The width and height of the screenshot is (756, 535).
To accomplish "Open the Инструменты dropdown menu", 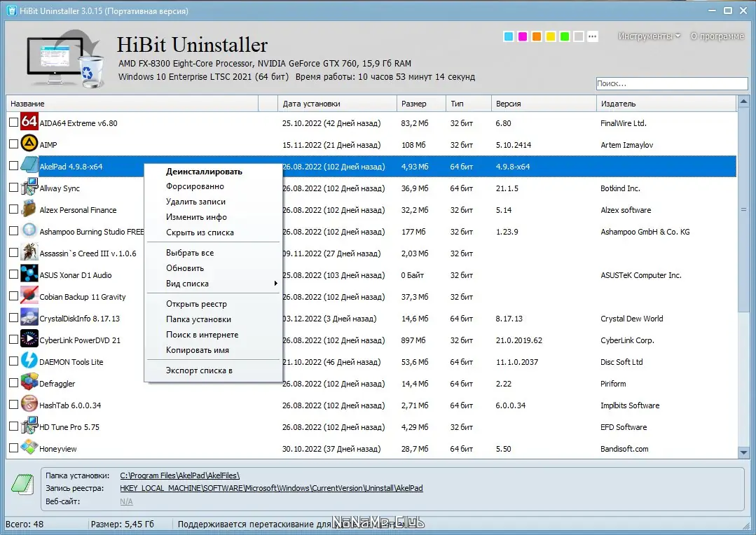I will coord(649,36).
